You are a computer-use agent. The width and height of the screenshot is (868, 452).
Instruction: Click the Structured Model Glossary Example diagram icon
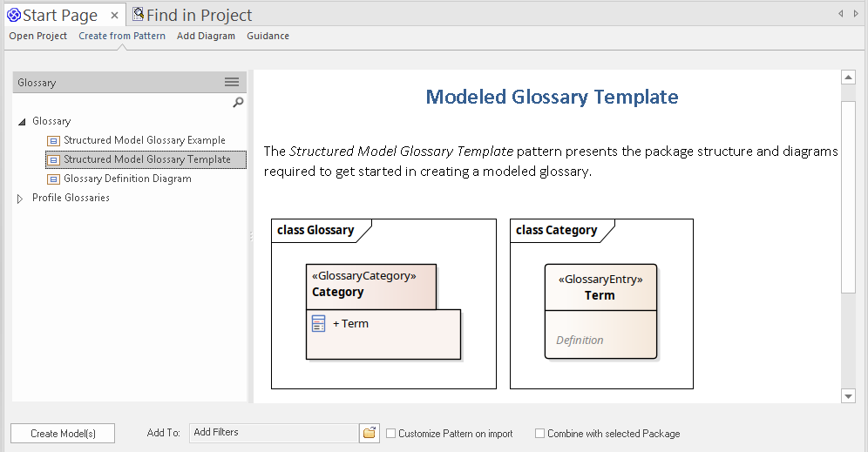pyautogui.click(x=53, y=140)
